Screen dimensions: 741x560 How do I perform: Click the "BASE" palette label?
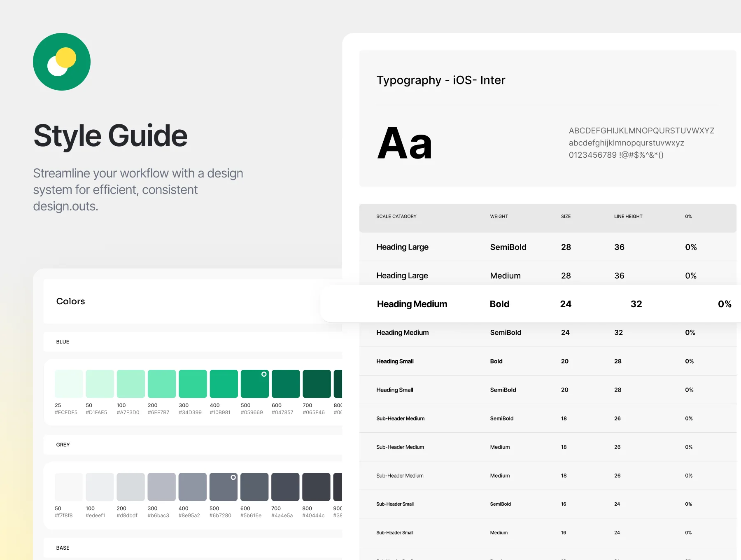pyautogui.click(x=63, y=548)
